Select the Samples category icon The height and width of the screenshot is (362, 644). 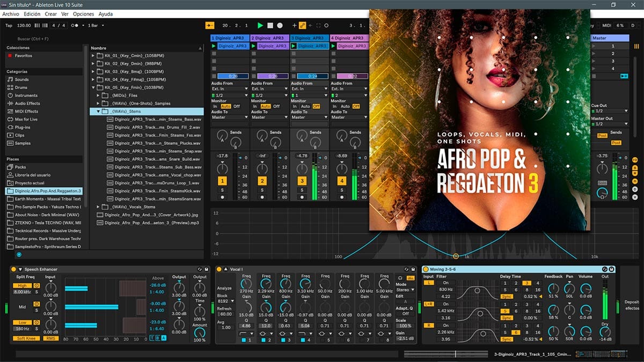coord(10,143)
